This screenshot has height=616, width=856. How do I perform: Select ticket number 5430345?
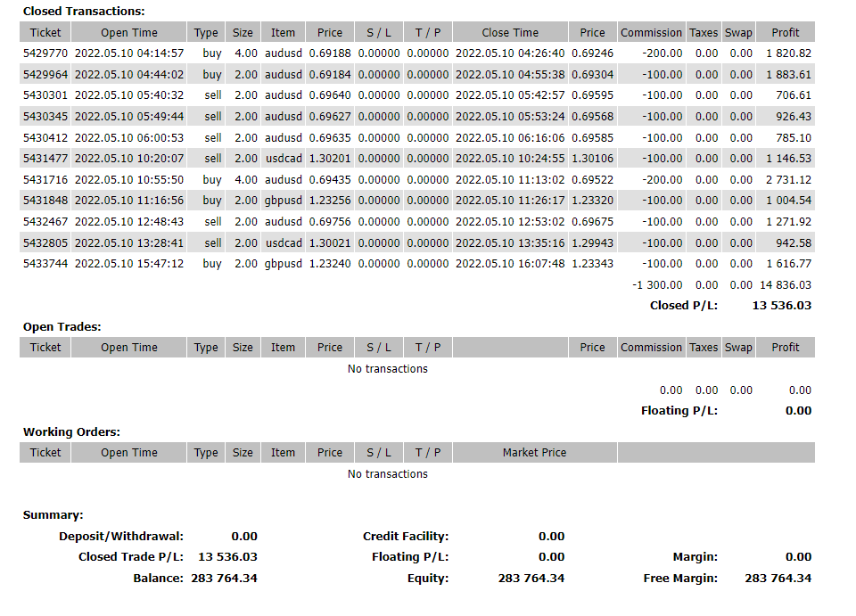click(45, 116)
